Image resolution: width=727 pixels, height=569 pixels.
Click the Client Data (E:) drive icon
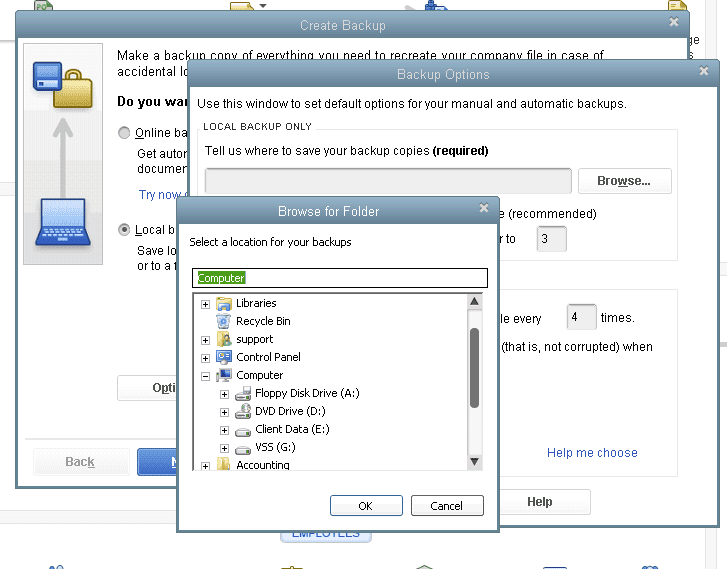tap(243, 431)
